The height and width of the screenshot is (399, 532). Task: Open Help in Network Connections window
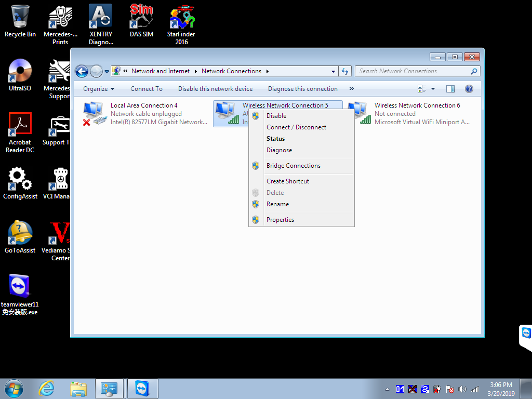[x=469, y=89]
